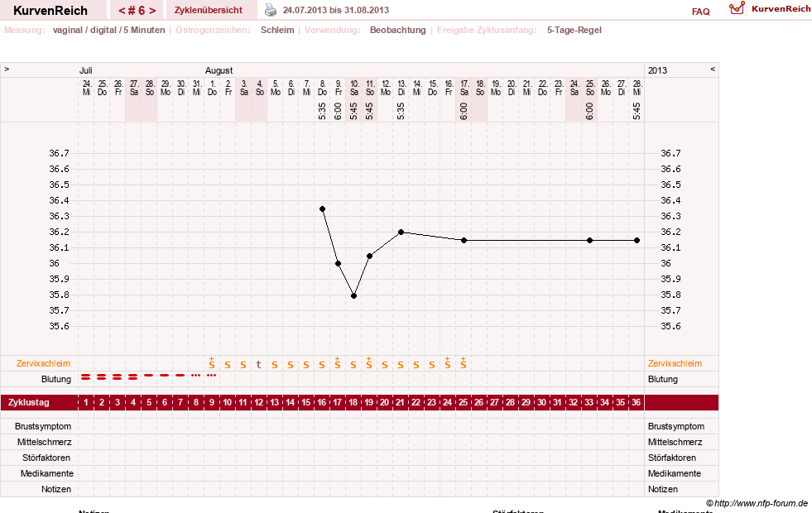Select the last temperature point on day 36

pos(637,240)
